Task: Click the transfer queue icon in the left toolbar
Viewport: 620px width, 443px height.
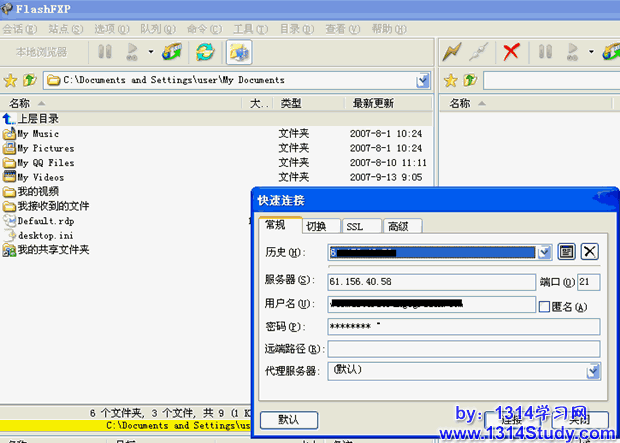Action: click(x=172, y=51)
